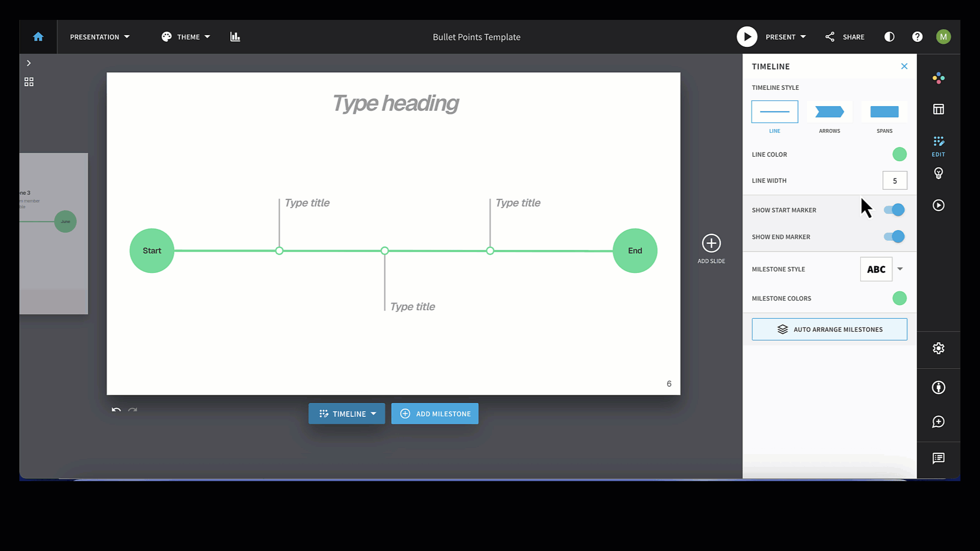Viewport: 980px width, 551px height.
Task: Open the Theme menu
Action: point(186,37)
